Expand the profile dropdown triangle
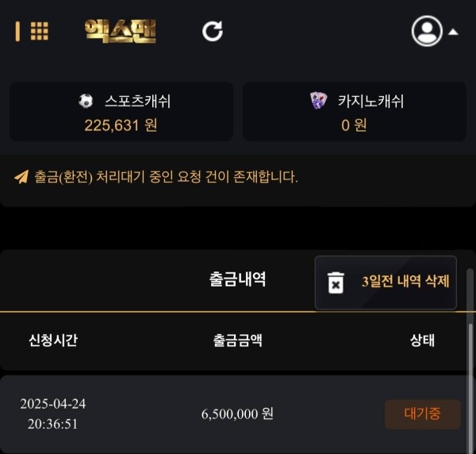Image resolution: width=476 pixels, height=454 pixels. pos(453,32)
